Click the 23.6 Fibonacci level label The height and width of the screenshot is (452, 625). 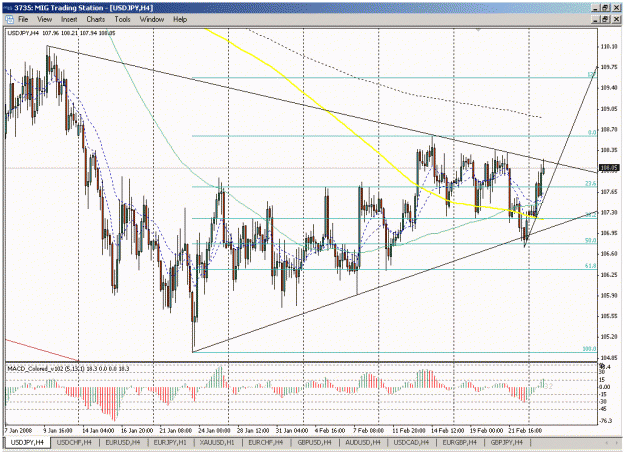591,184
